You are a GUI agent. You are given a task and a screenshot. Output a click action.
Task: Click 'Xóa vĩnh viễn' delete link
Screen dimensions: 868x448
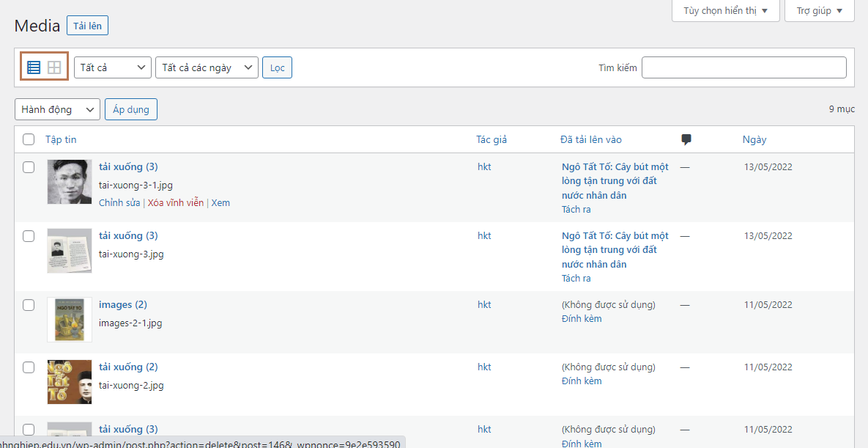click(176, 203)
